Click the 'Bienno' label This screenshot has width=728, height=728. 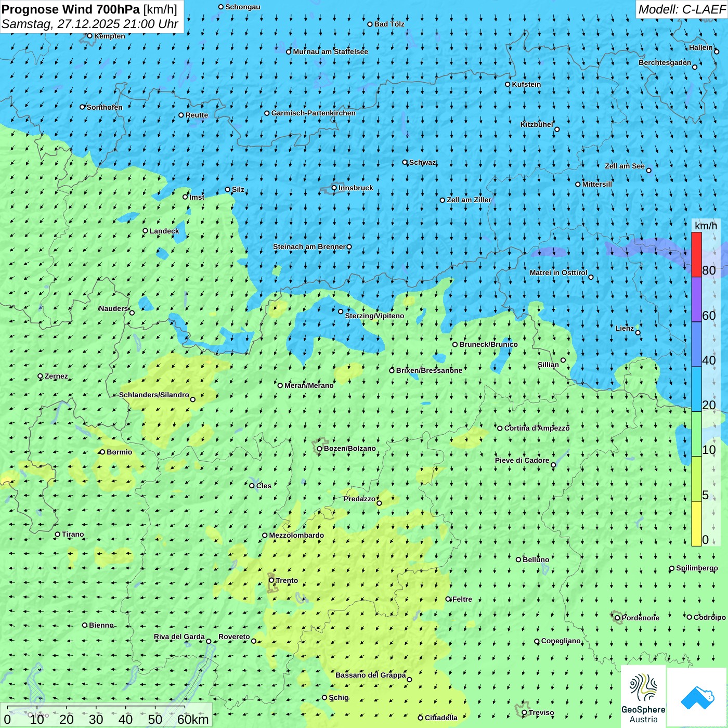tap(101, 625)
